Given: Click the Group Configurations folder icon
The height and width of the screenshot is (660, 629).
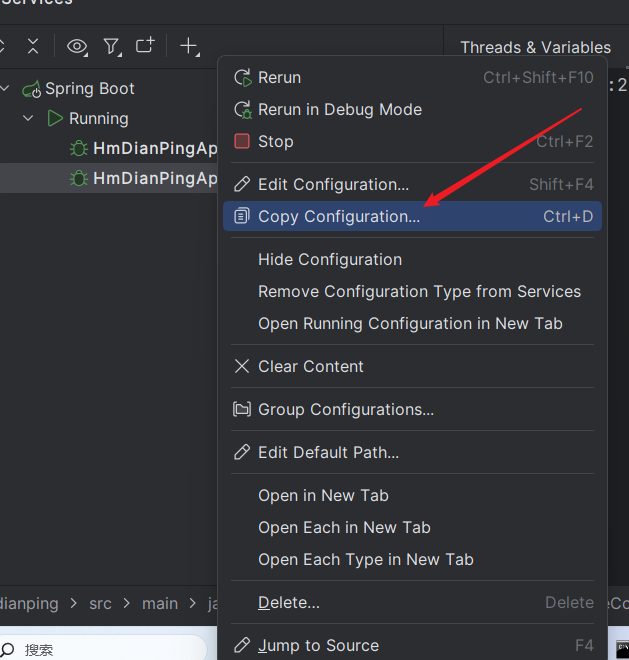Looking at the screenshot, I should [x=242, y=409].
